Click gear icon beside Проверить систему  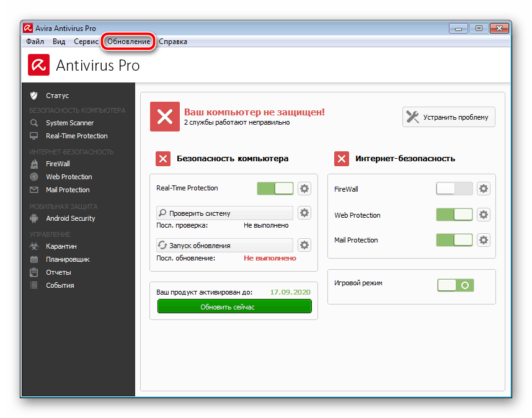click(304, 213)
